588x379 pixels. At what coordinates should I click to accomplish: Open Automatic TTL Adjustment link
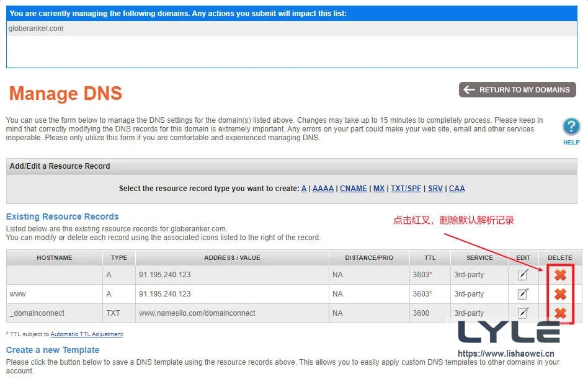pyautogui.click(x=86, y=334)
